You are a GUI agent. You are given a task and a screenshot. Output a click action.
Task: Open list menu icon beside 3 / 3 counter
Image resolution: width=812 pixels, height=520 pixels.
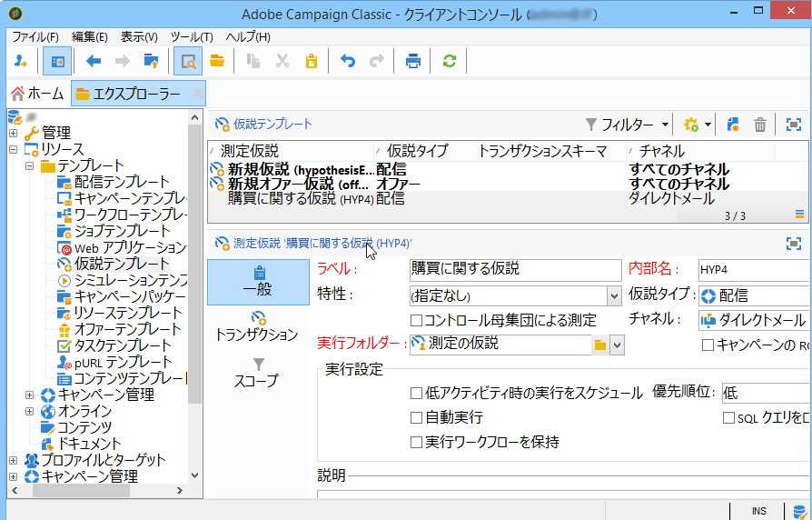point(799,215)
